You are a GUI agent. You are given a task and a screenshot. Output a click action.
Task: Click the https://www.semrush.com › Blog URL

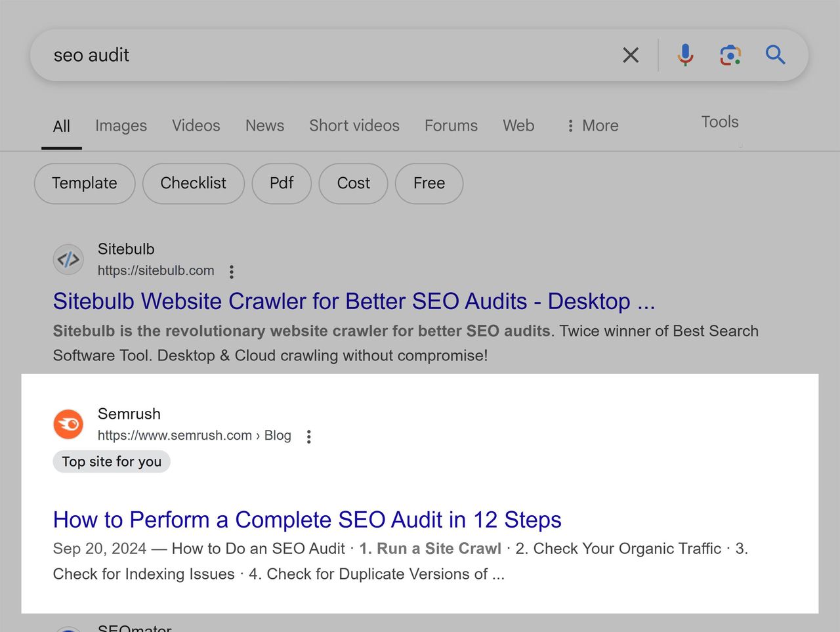[x=194, y=436]
